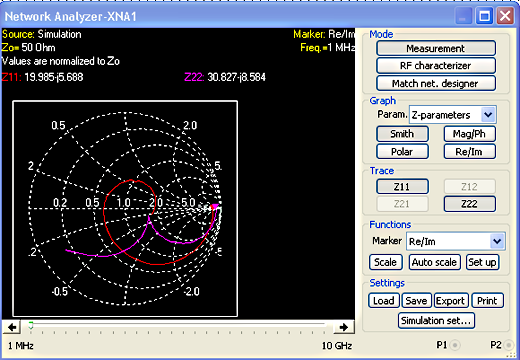Screen dimensions: 520x360
Task: Select the Z-parameters combo box
Action: [x=453, y=115]
